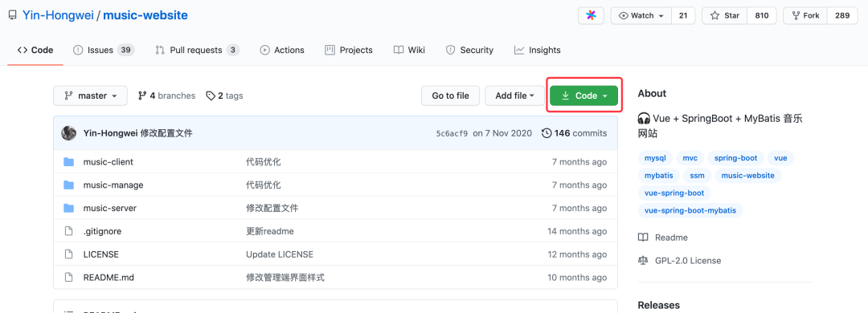Open the latest commit message 修改配置文件

click(166, 133)
